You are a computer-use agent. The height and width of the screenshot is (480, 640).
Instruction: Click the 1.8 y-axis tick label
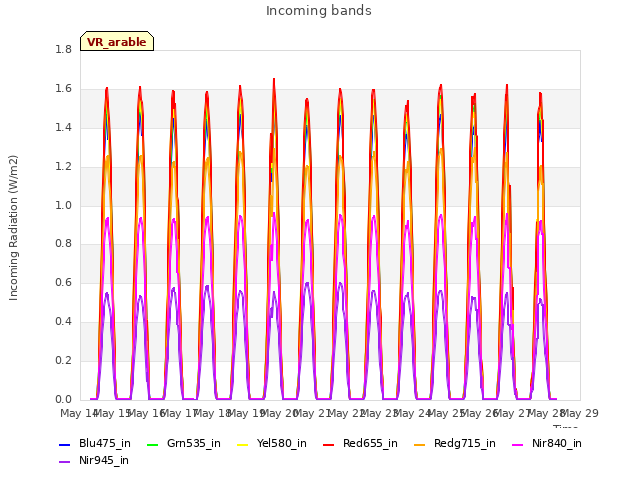(63, 49)
